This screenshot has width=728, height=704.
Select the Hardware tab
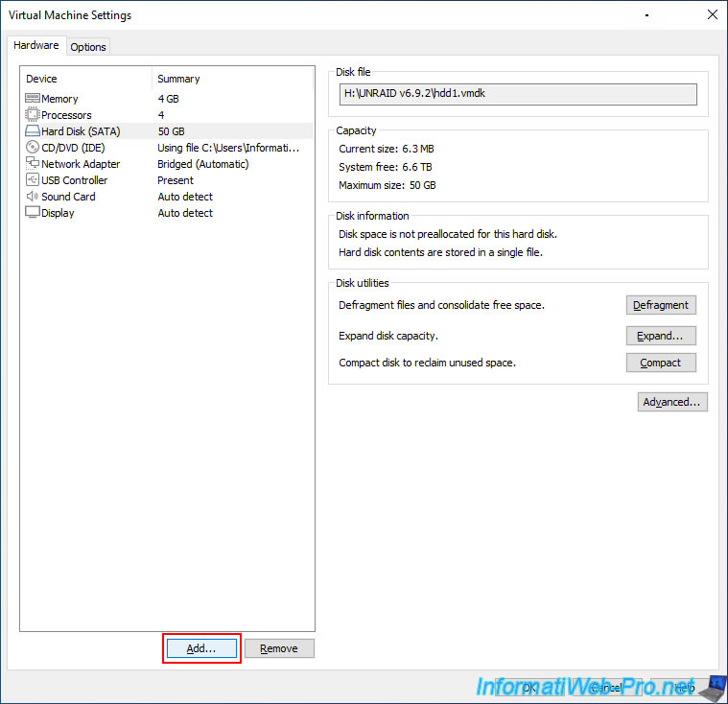click(x=36, y=46)
